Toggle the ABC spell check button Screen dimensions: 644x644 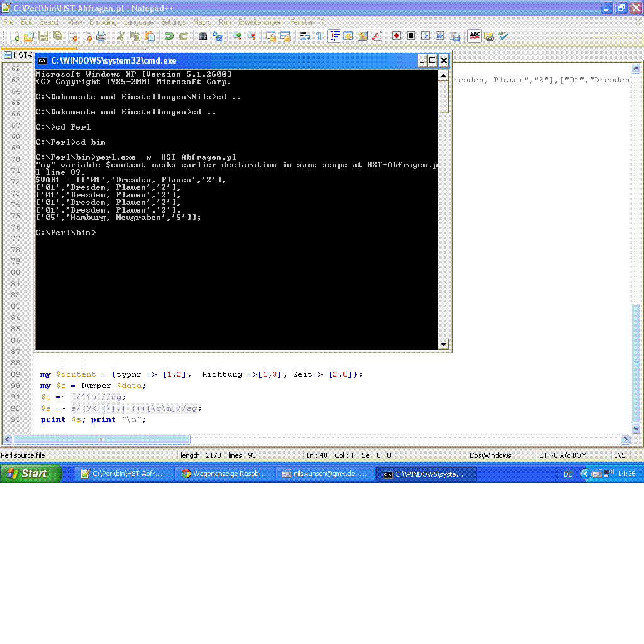pos(475,36)
